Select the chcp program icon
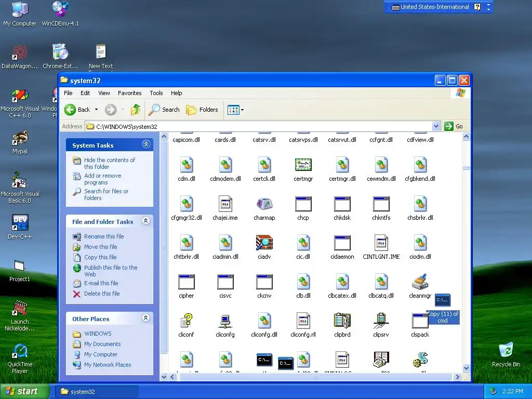The width and height of the screenshot is (532, 399). pos(303,204)
